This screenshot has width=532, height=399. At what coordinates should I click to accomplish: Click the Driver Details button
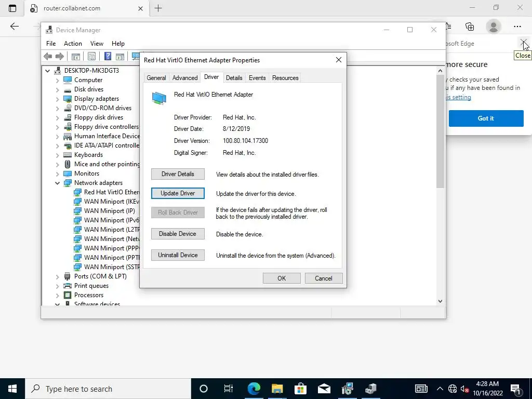178,174
